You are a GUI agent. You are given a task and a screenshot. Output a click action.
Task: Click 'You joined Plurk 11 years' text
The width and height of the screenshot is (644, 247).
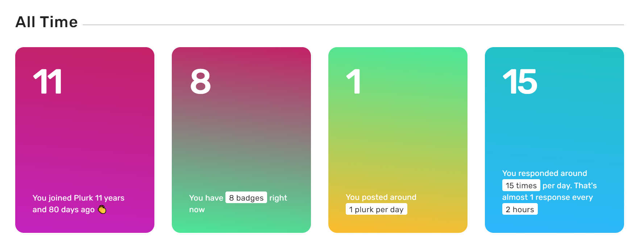(x=78, y=198)
